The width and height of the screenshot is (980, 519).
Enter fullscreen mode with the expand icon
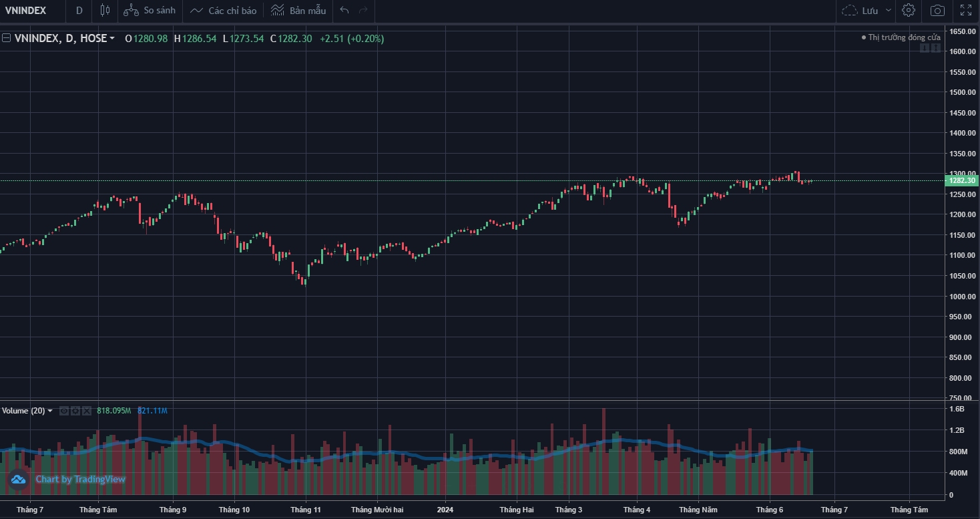click(x=966, y=10)
